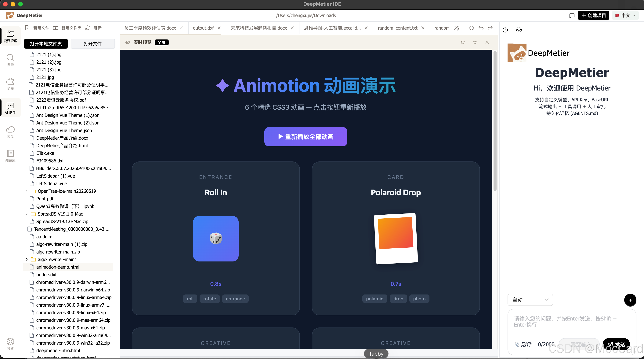Toggle the 实时预览 eye icon
Screen dimensions: 644x359
128,42
